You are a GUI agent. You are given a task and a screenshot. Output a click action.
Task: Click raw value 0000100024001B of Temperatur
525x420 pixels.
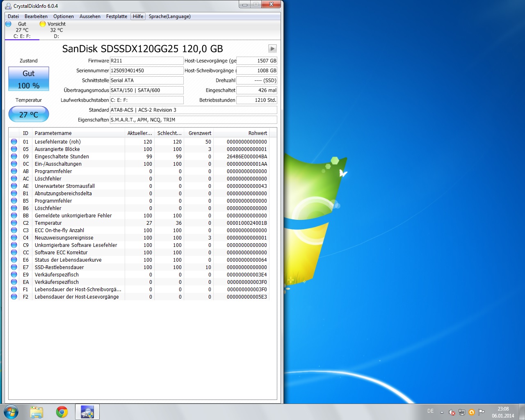coord(247,223)
